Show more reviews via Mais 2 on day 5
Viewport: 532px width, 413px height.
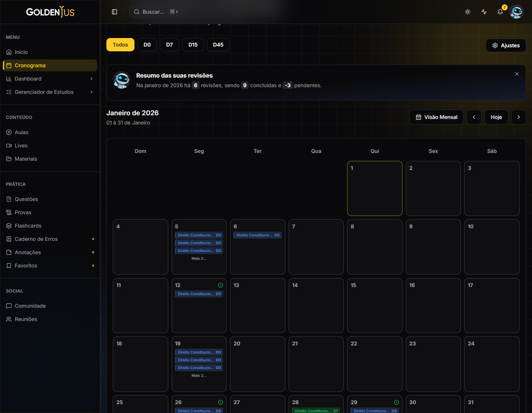(199, 259)
